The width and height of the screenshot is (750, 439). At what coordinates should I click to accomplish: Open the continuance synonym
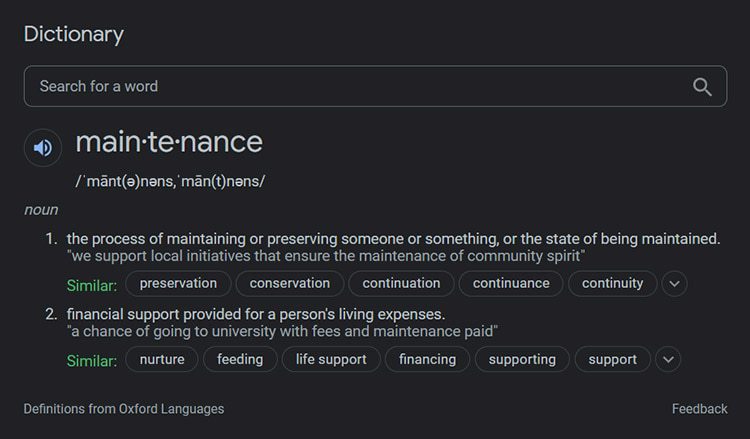pyautogui.click(x=511, y=284)
